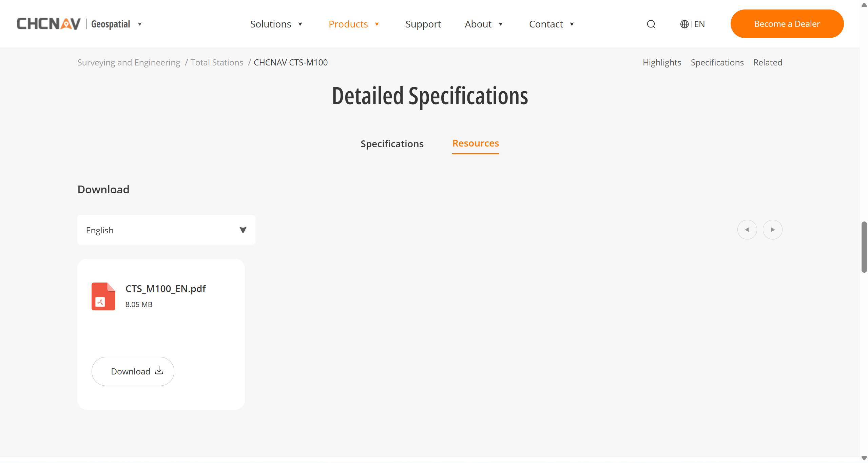Click the scrollbar down arrow
The height and width of the screenshot is (463, 868).
click(864, 458)
